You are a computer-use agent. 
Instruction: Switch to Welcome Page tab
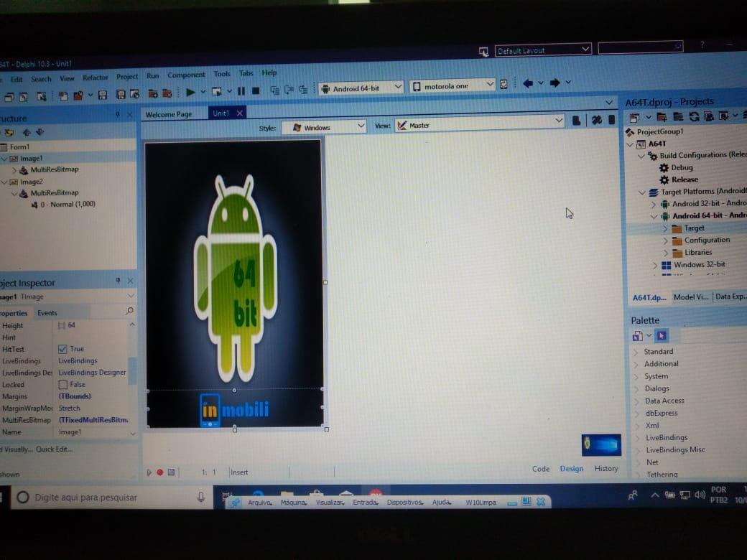(x=169, y=114)
